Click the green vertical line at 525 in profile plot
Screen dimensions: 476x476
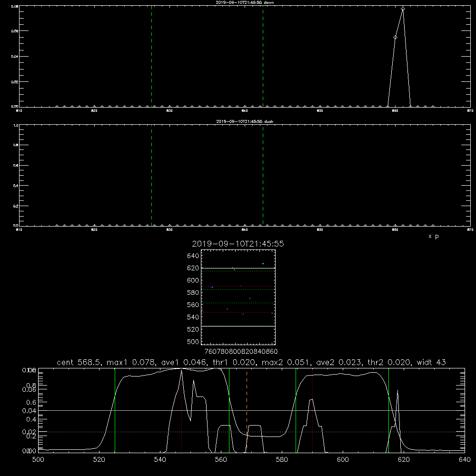click(x=115, y=410)
